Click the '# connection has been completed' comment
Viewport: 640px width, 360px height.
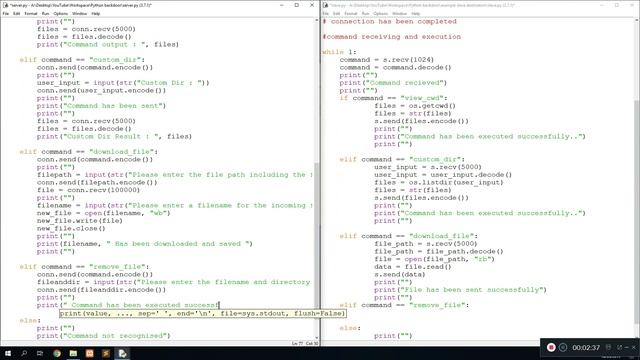(x=390, y=21)
